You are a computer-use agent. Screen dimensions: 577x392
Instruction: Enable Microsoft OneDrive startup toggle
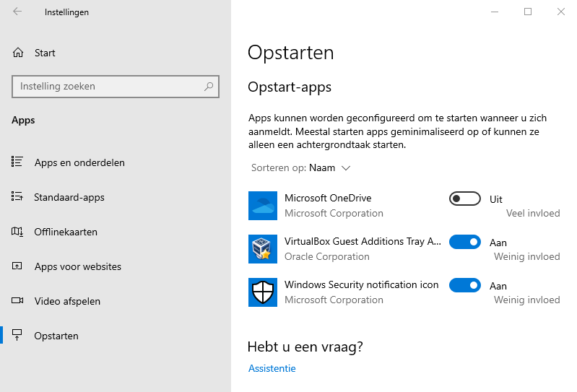[x=464, y=199]
